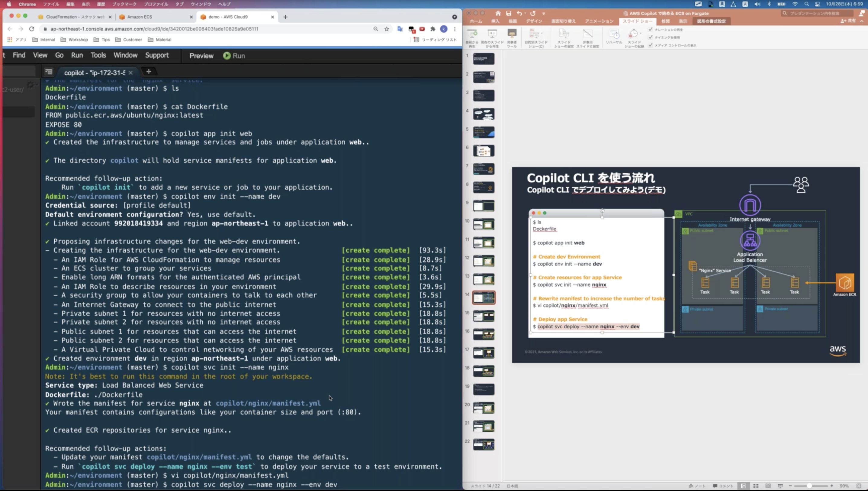The height and width of the screenshot is (491, 868).
Task: Bookmark the page with Chrome's star icon
Action: (387, 29)
